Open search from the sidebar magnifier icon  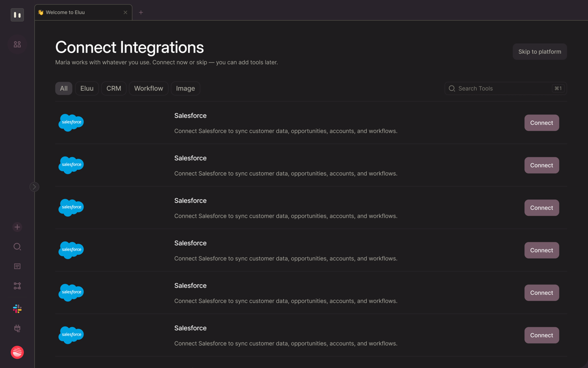tap(17, 247)
